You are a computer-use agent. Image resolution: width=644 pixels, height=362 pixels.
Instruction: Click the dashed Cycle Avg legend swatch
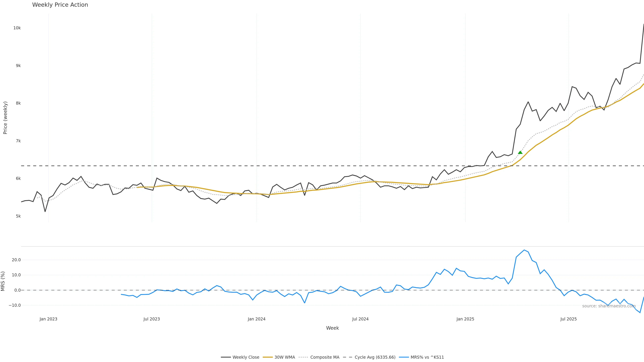(x=347, y=357)
